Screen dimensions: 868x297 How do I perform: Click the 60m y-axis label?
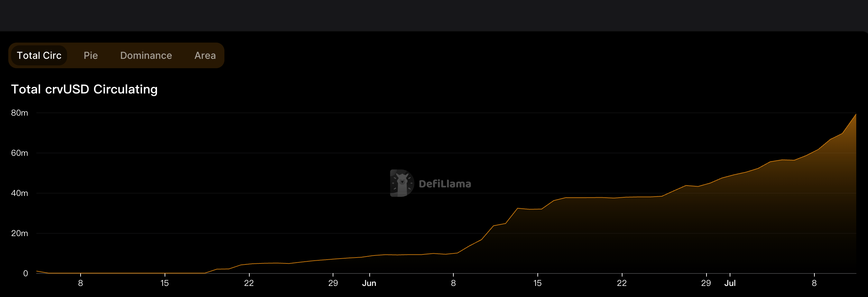[19, 153]
